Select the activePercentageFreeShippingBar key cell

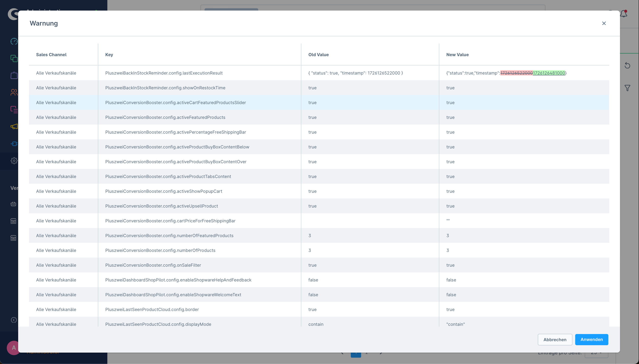(199, 132)
